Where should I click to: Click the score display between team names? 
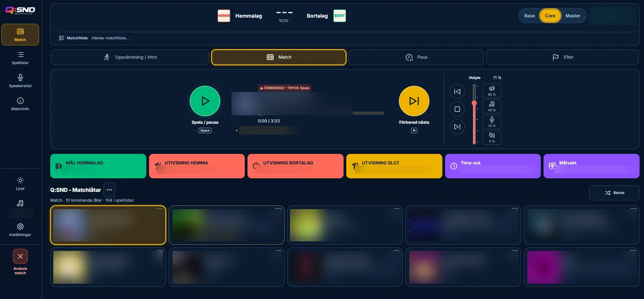[x=284, y=13]
